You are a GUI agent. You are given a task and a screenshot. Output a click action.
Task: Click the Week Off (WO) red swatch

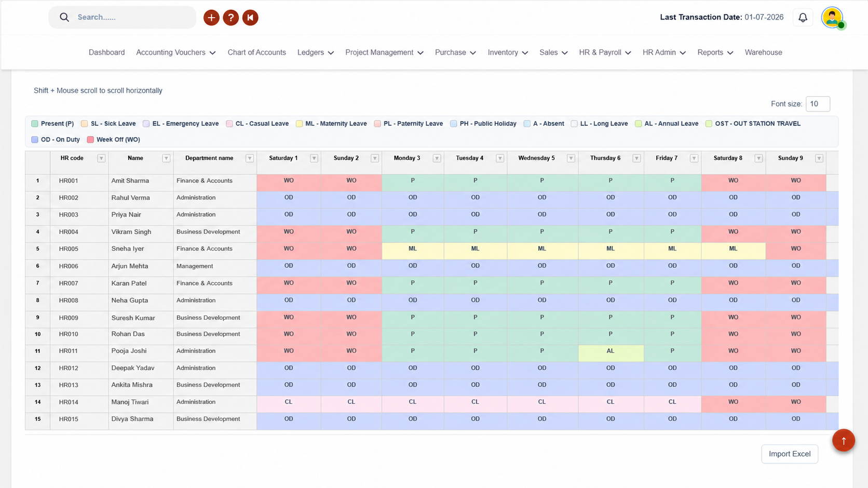(x=90, y=140)
